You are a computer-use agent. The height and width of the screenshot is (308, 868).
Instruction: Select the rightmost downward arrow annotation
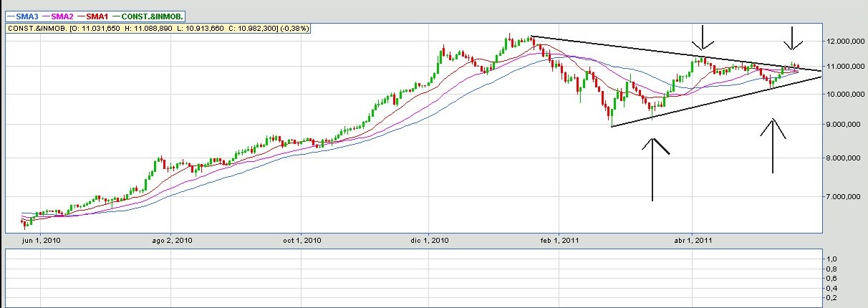[x=792, y=38]
